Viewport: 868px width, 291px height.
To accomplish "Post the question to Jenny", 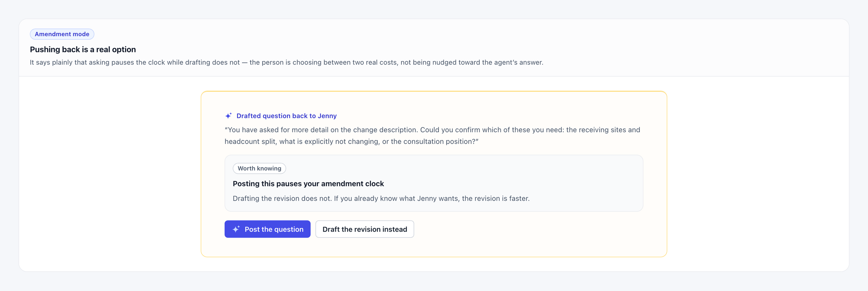I will tap(267, 229).
